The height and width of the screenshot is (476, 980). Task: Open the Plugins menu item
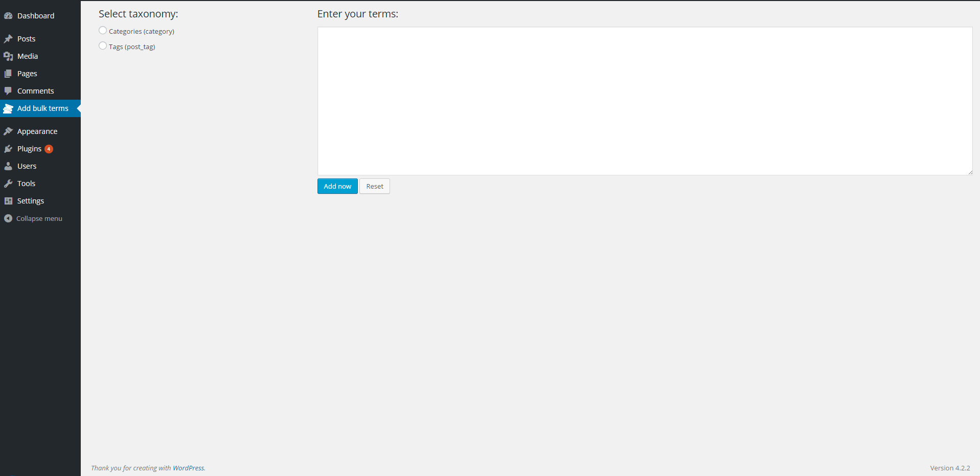40,149
